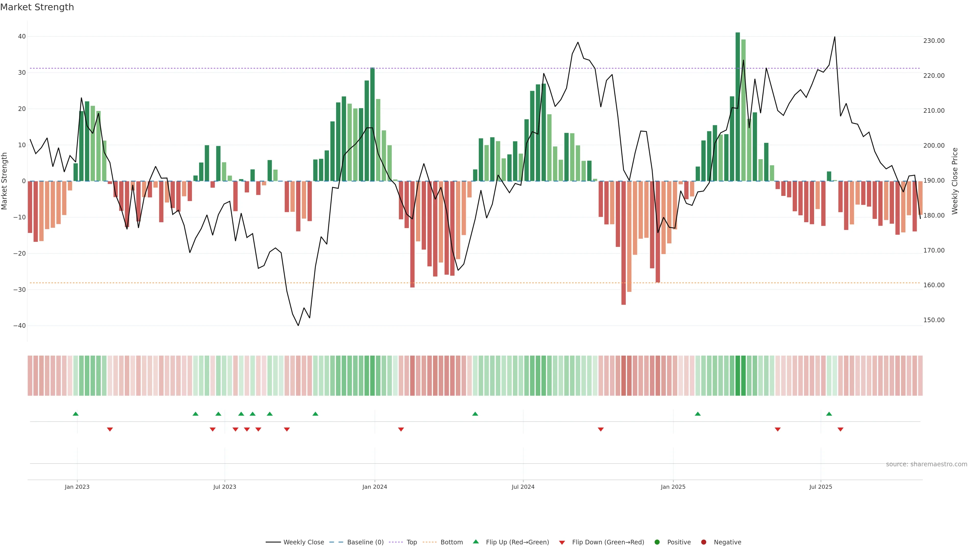The image size is (980, 551).
Task: Click the source: sharemaestro.com text
Action: point(926,464)
